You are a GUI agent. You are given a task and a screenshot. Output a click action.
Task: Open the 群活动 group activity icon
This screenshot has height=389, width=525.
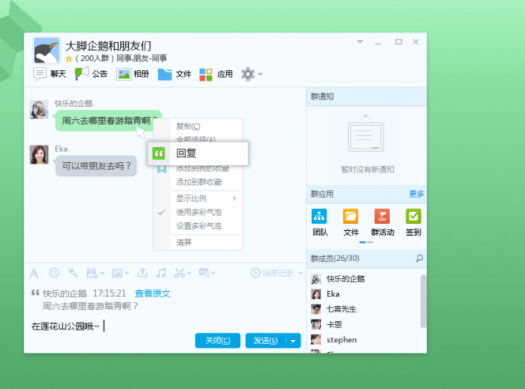(382, 216)
